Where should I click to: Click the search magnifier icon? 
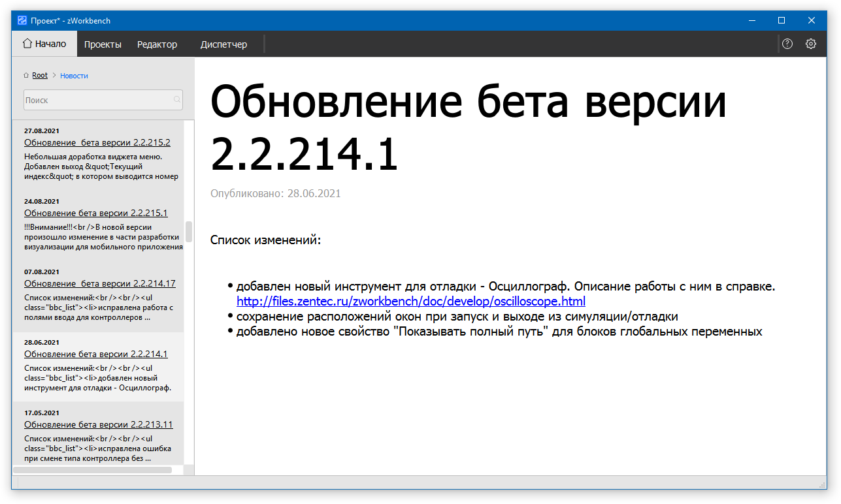[x=176, y=100]
